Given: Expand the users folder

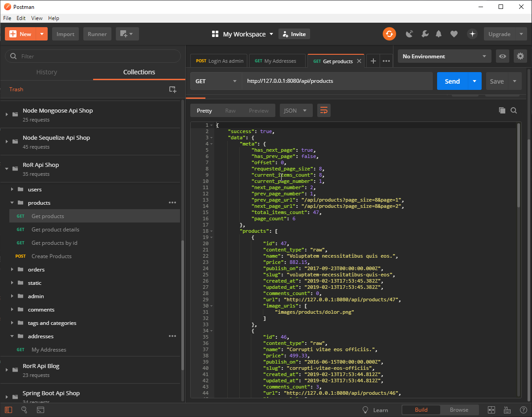Looking at the screenshot, I should click(x=12, y=189).
